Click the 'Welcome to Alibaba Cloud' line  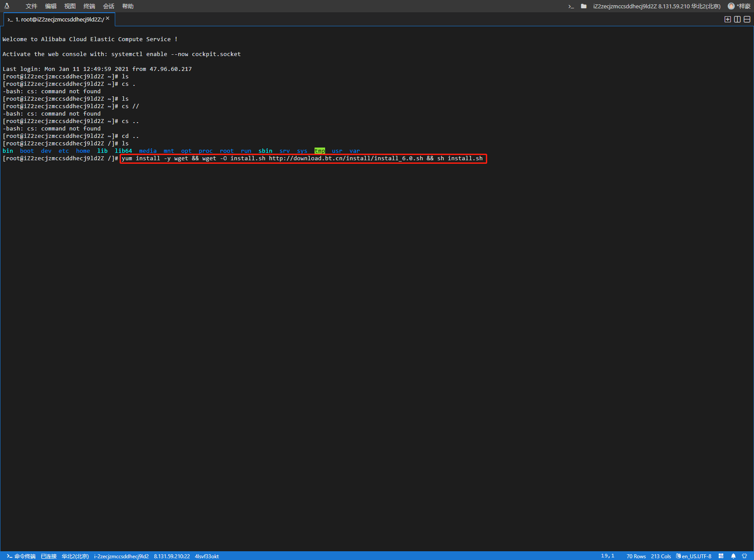coord(90,39)
